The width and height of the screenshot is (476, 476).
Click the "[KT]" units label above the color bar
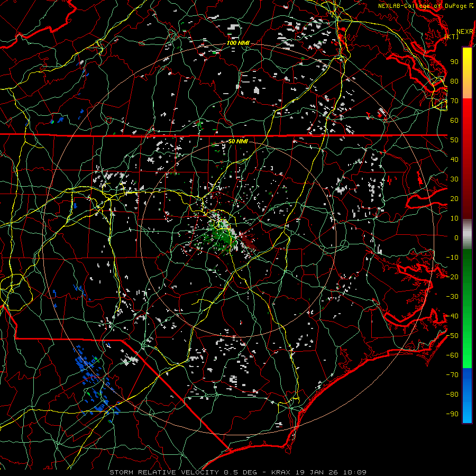pyautogui.click(x=452, y=36)
